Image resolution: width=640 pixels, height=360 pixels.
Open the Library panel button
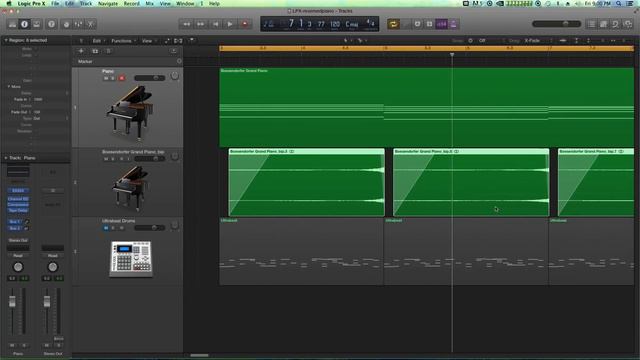pyautogui.click(x=13, y=24)
